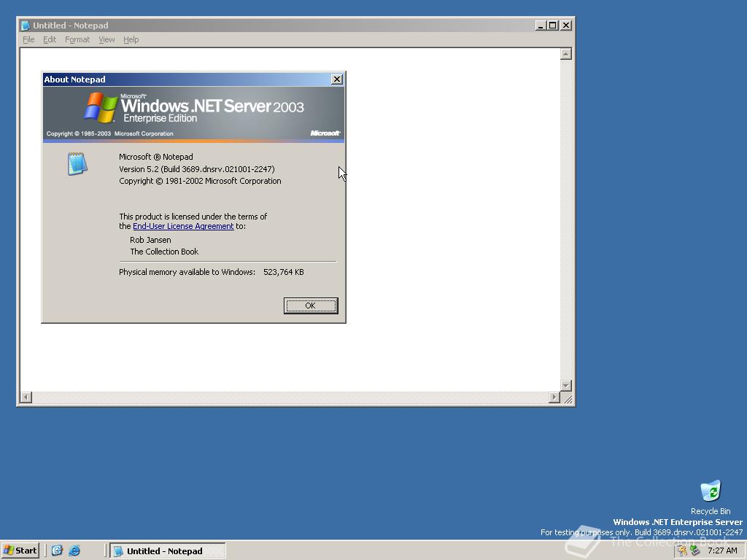
Task: Minimize the Notepad window
Action: coord(541,26)
